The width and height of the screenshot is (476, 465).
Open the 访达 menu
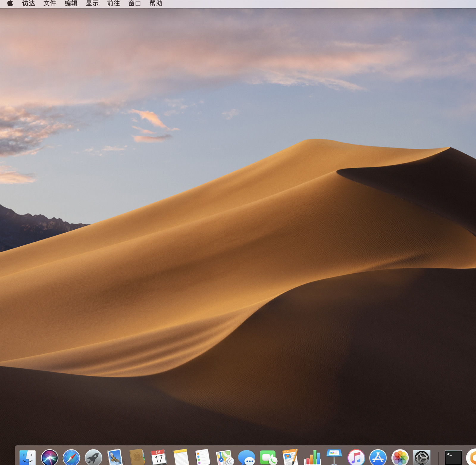coord(29,3)
